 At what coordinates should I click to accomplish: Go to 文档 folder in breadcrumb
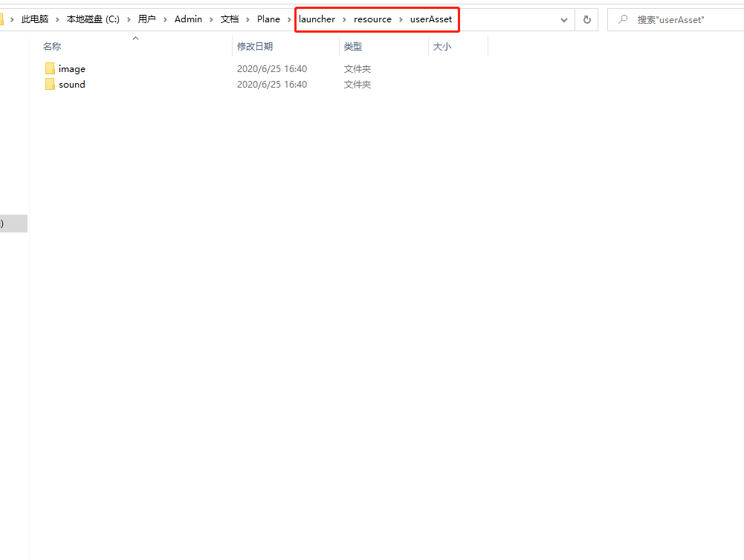coord(229,19)
